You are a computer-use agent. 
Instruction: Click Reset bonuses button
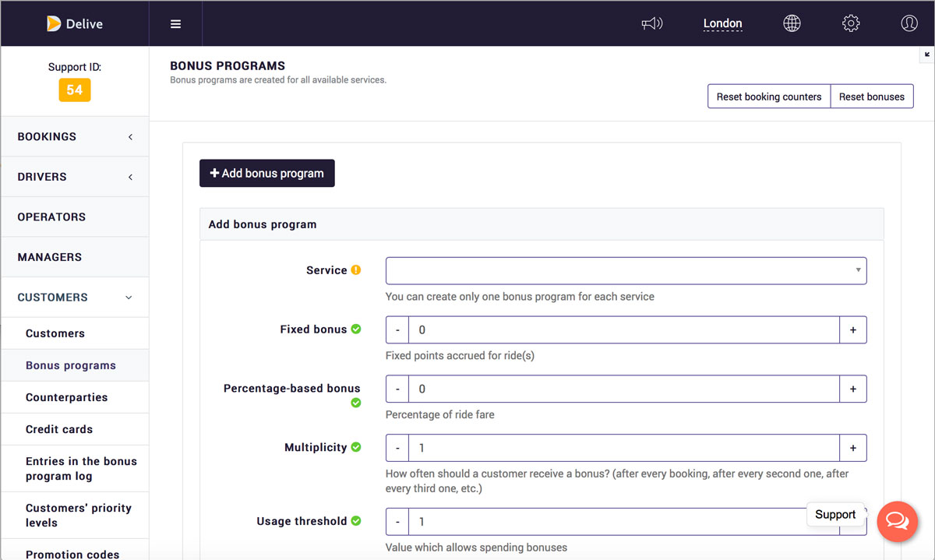872,97
